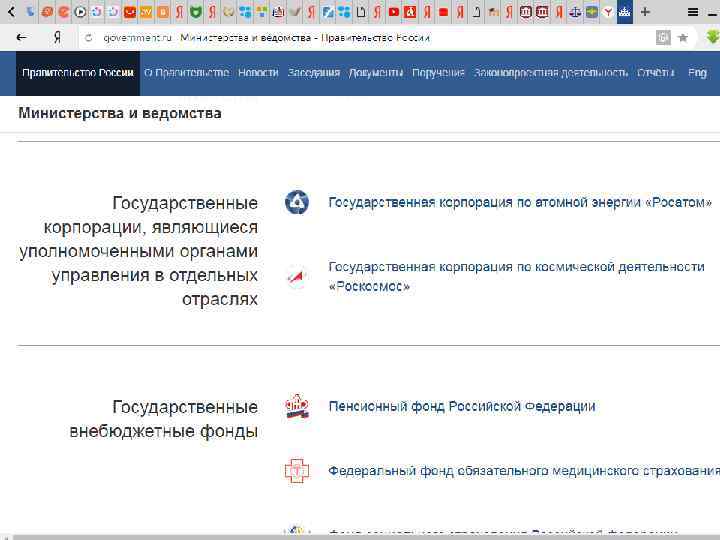
Task: Click the «Министерства и ведомства» page heading
Action: [x=120, y=113]
